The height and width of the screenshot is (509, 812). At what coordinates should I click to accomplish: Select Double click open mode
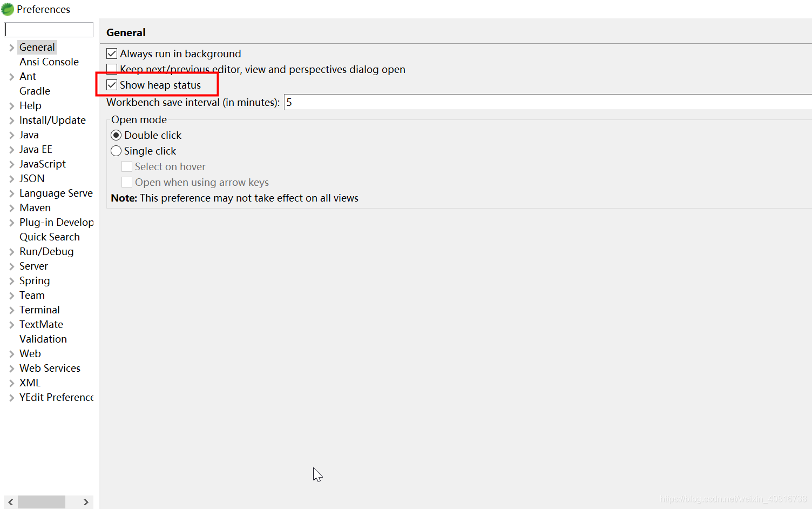pos(116,135)
